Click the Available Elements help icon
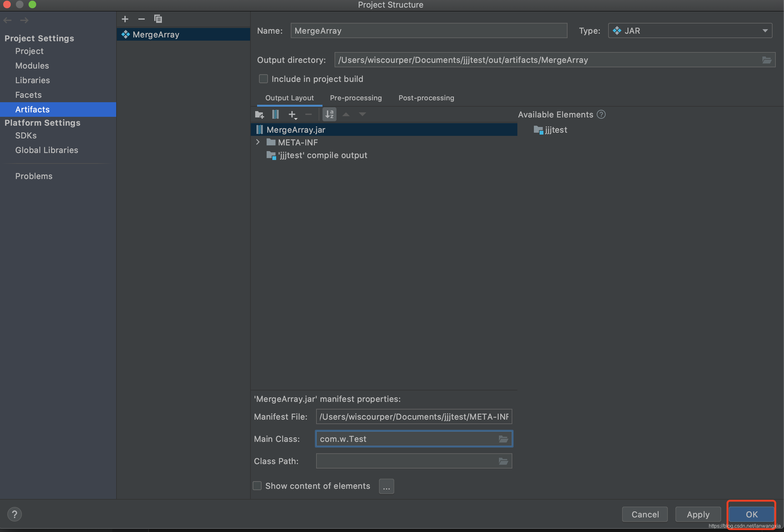 pyautogui.click(x=601, y=114)
